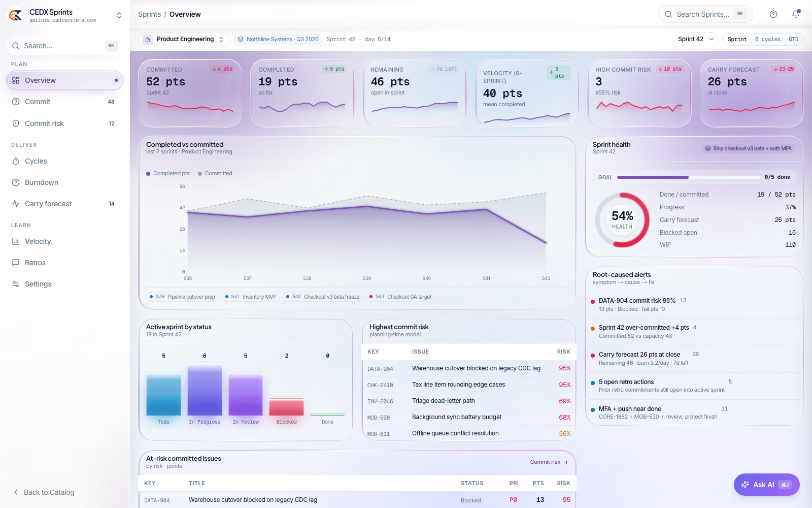Click the High commit risk card
812x508 pixels.
point(639,93)
